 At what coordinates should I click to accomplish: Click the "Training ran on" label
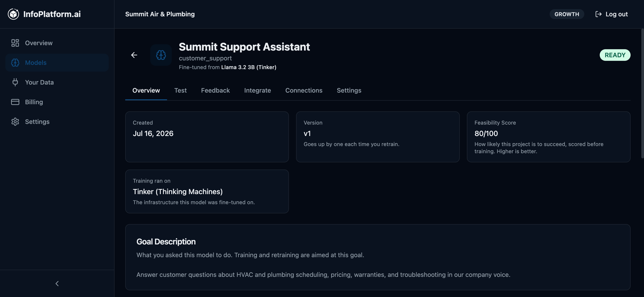(152, 181)
